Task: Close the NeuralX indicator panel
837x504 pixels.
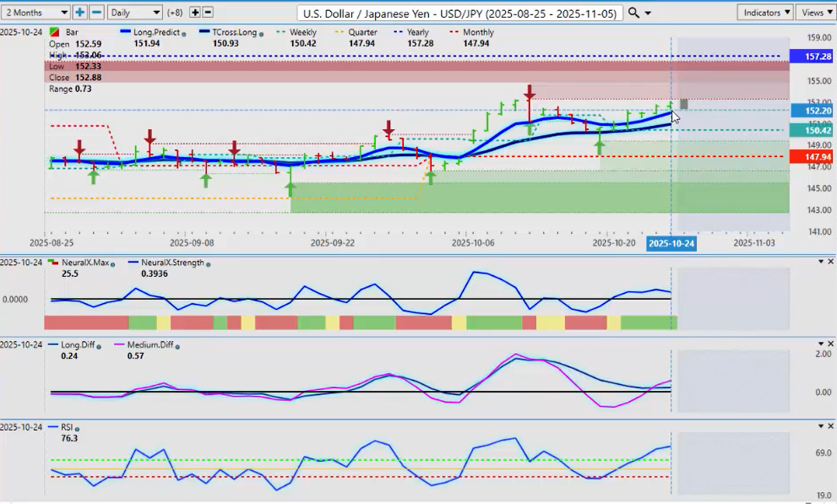Action: (x=829, y=262)
